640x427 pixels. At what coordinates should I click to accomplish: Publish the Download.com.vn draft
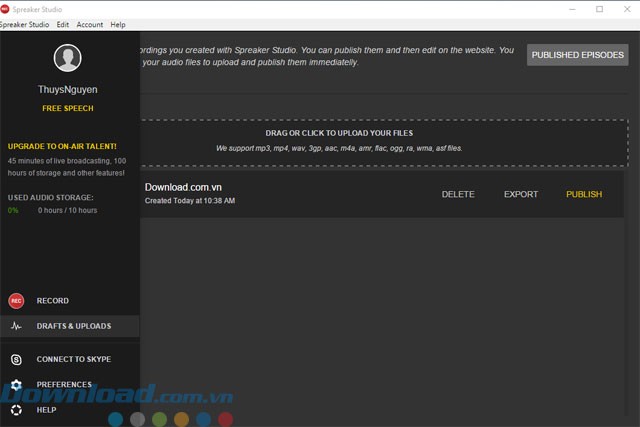point(584,194)
